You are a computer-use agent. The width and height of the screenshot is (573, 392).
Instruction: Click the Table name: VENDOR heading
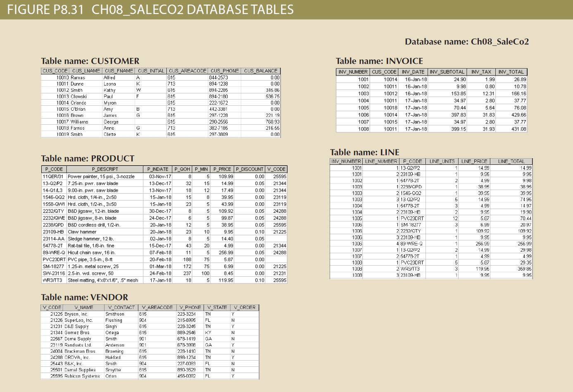click(x=84, y=297)
